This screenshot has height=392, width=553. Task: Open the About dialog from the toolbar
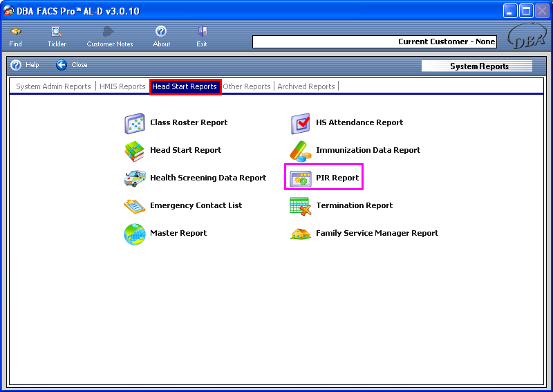[161, 37]
